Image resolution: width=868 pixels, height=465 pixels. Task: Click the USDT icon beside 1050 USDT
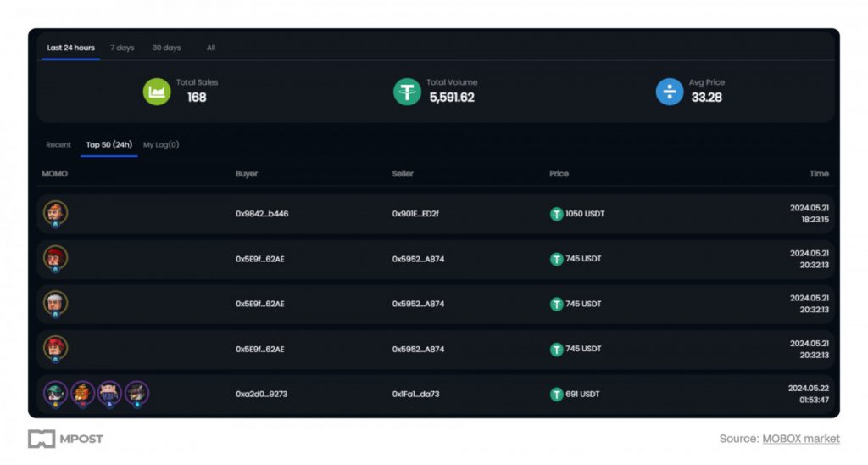(556, 214)
